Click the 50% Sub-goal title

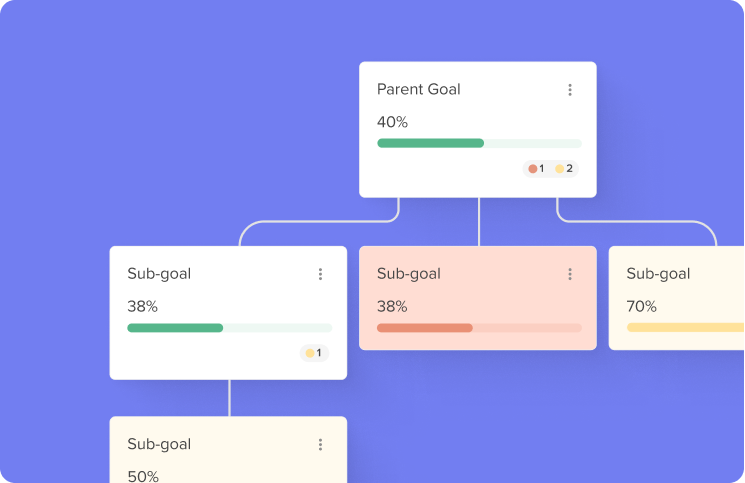[159, 445]
